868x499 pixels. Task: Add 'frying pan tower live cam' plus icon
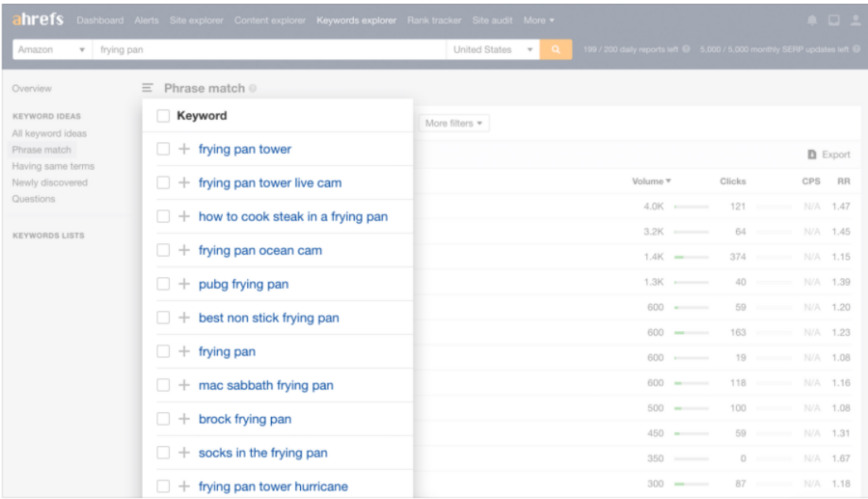pyautogui.click(x=184, y=182)
